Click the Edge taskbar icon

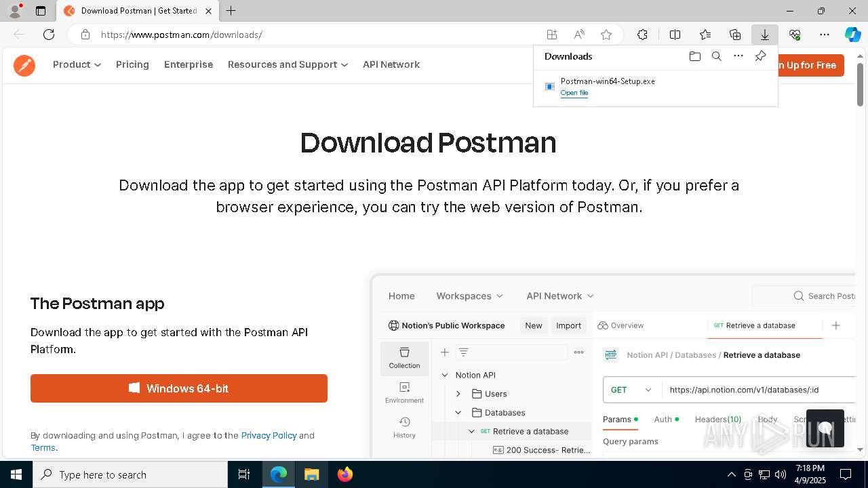[x=279, y=474]
